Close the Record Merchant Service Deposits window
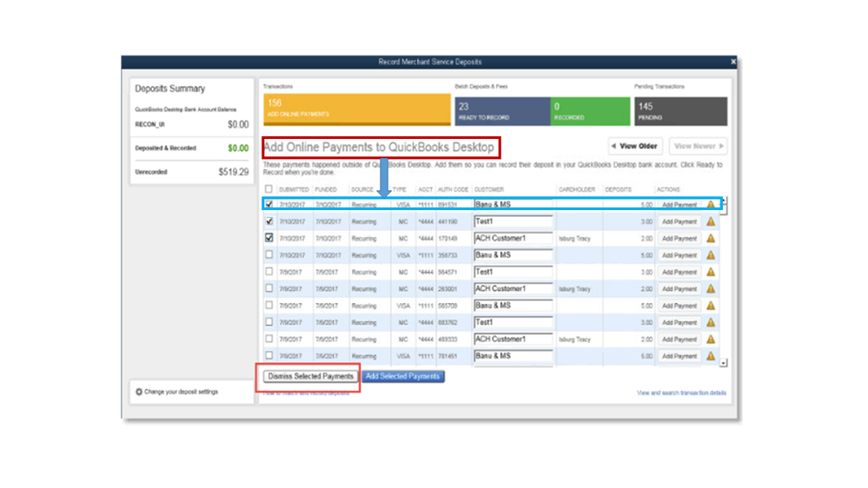 [x=733, y=62]
